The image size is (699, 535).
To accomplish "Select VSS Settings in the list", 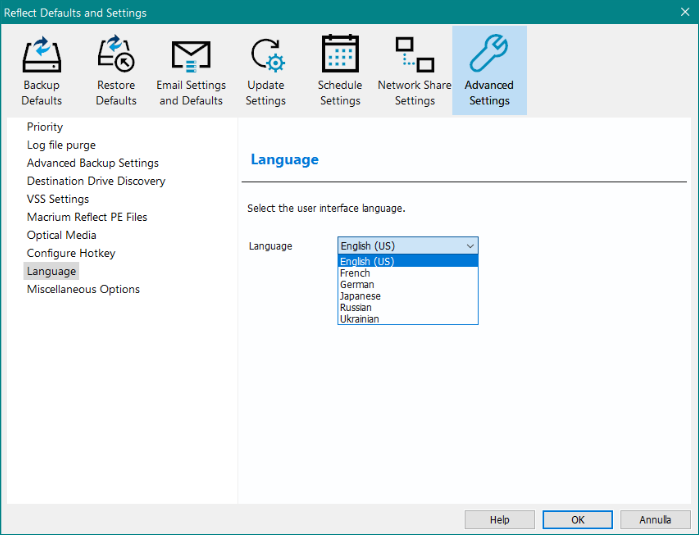I will pos(58,199).
